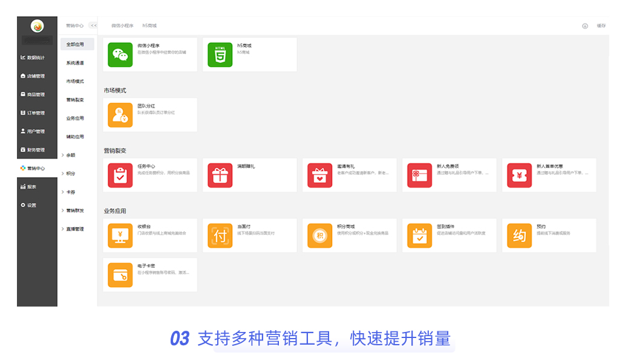Image resolution: width=625 pixels, height=364 pixels.
Task: Open the 团队分红 app icon
Action: point(120,115)
